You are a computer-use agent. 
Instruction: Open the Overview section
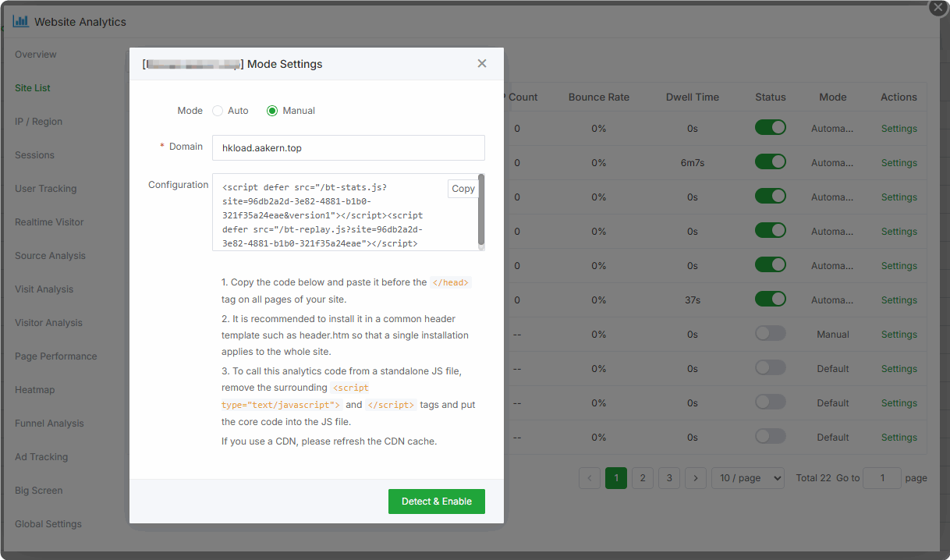click(36, 55)
